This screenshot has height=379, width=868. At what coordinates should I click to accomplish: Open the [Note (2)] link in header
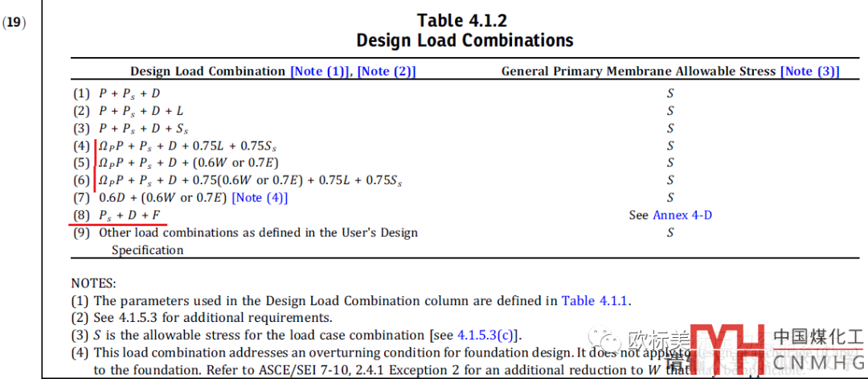pyautogui.click(x=387, y=72)
